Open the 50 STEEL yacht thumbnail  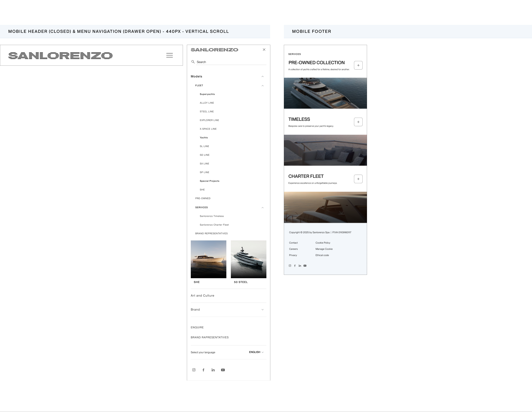(248, 259)
